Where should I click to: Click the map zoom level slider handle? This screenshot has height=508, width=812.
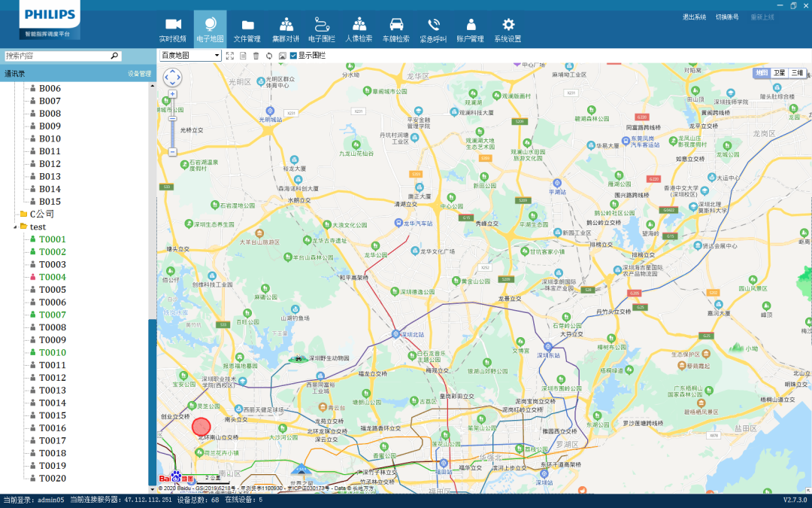[172, 118]
